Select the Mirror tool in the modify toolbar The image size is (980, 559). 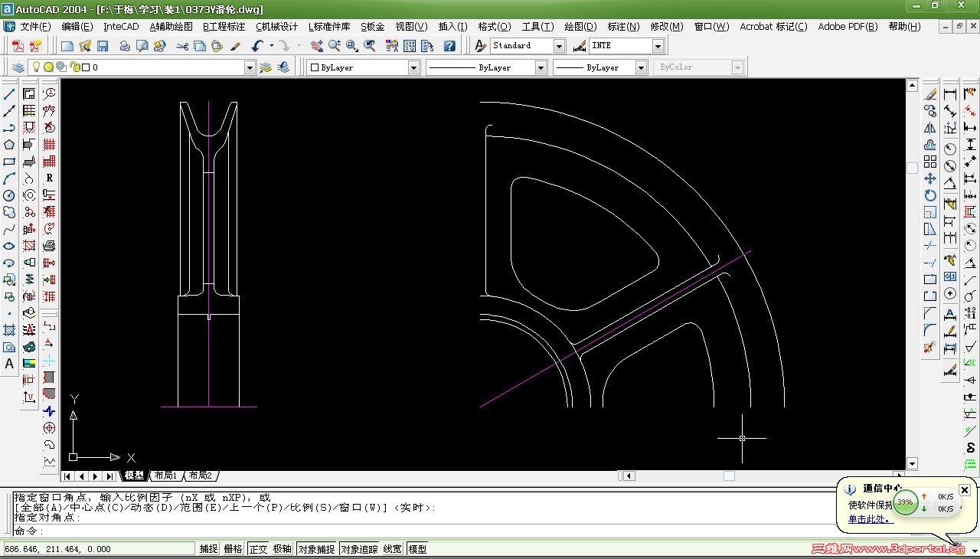(930, 128)
